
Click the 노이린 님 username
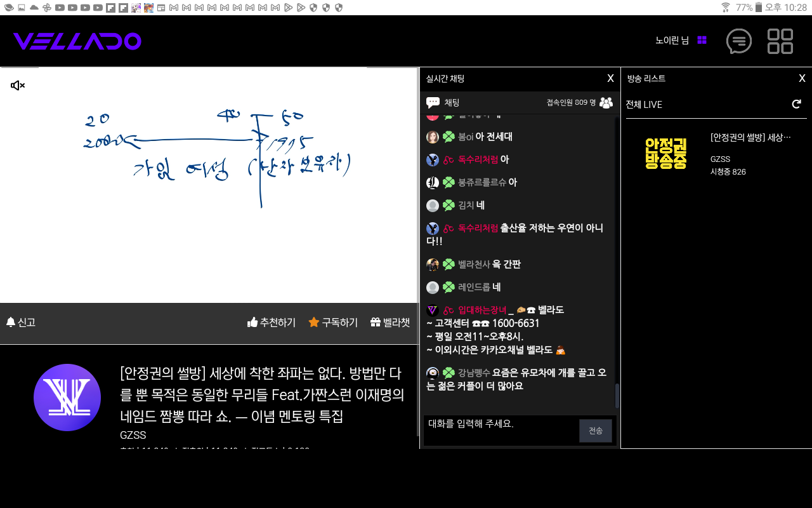point(672,40)
